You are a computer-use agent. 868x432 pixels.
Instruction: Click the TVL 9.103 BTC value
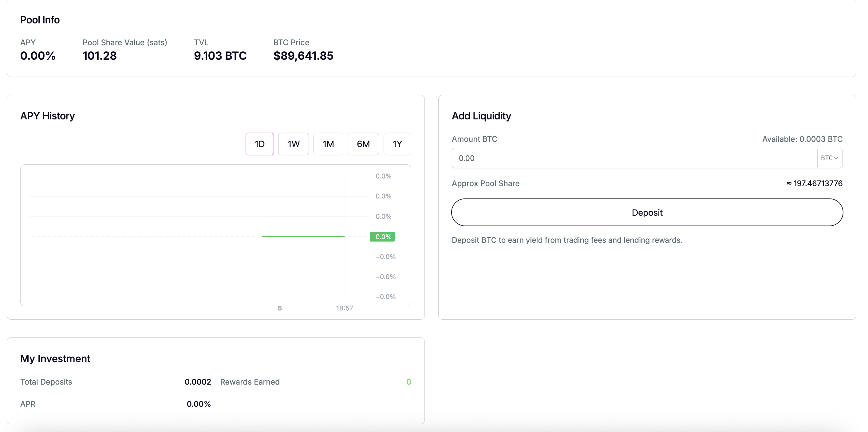[220, 56]
